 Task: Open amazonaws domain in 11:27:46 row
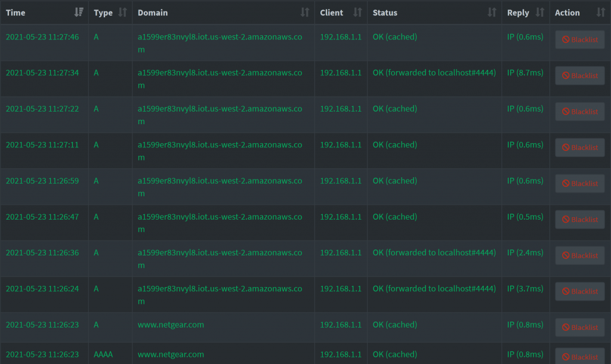pyautogui.click(x=220, y=43)
